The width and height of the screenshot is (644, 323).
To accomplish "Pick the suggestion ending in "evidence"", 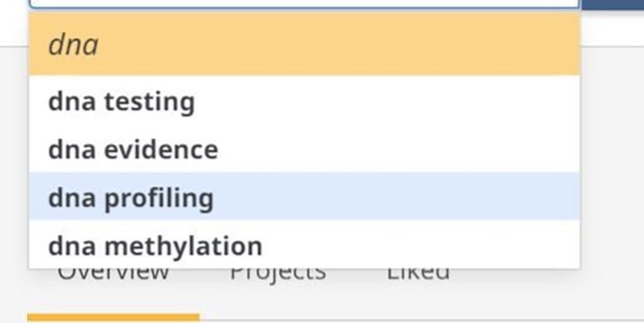I will (x=305, y=149).
